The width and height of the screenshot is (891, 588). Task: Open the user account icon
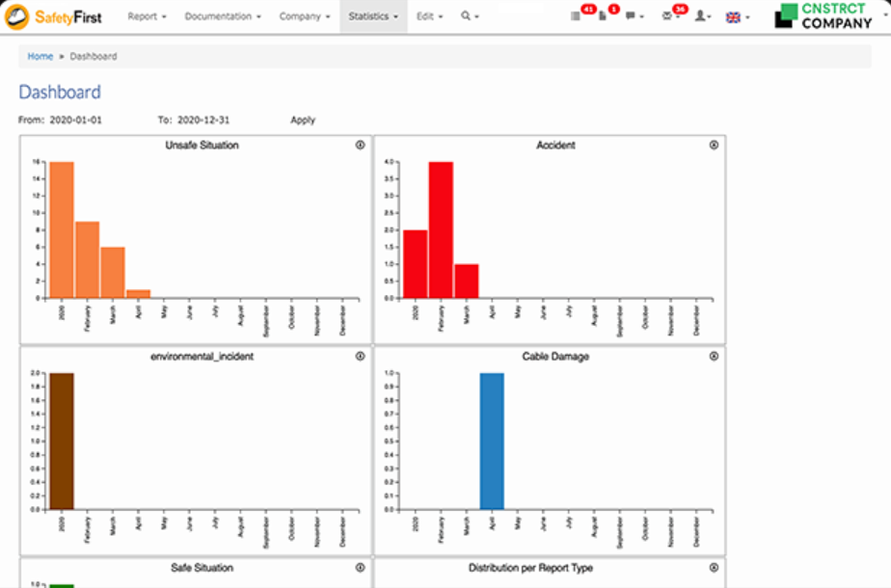point(700,17)
